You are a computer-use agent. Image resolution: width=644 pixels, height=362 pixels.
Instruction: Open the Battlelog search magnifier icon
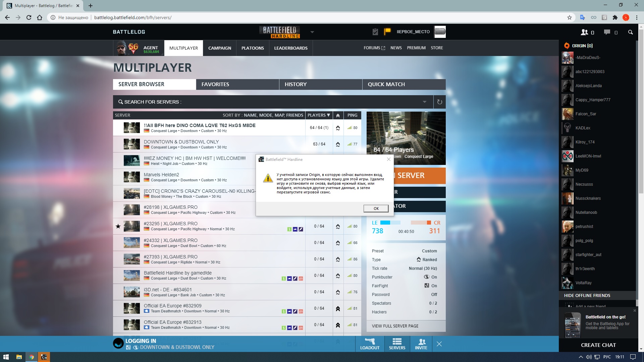(630, 32)
